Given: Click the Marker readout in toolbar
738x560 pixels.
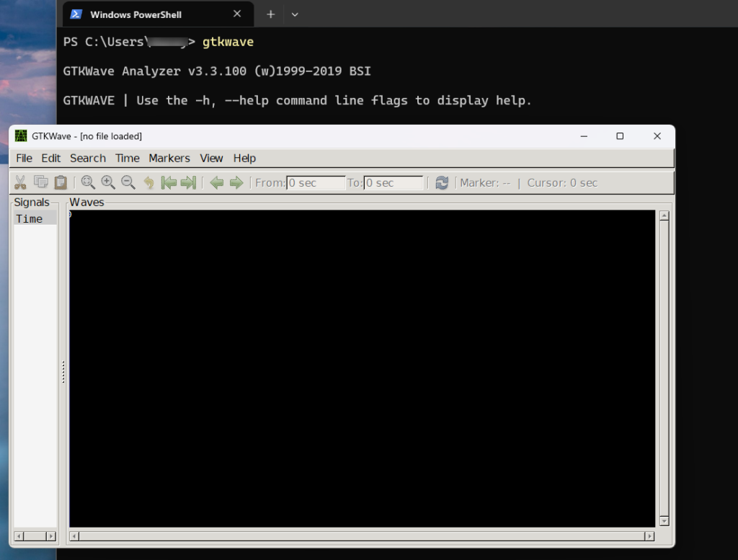Looking at the screenshot, I should 485,182.
